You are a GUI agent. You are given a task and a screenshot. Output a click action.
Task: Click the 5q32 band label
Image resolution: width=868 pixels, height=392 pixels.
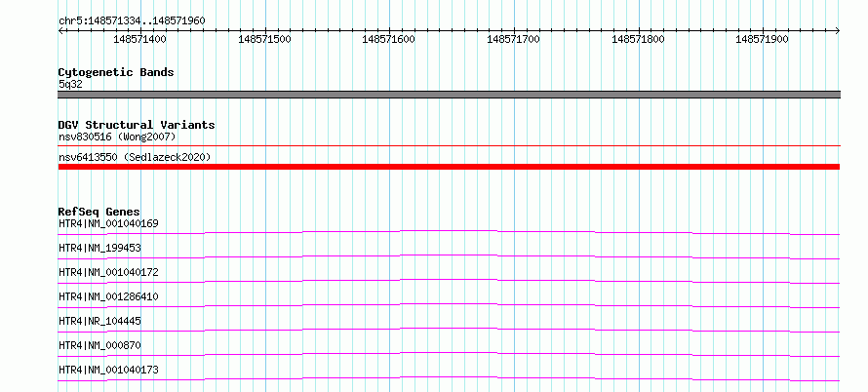pyautogui.click(x=70, y=84)
